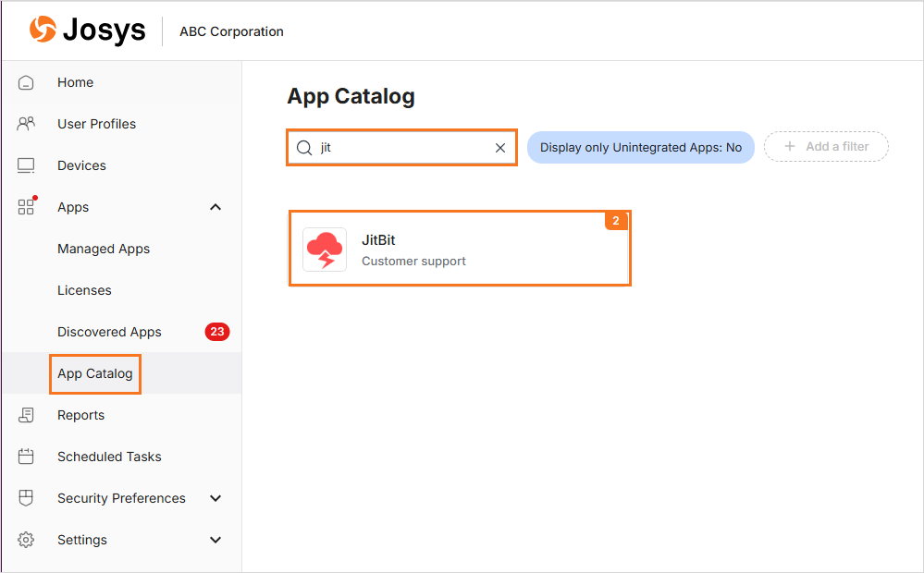Open the Reports section
The image size is (924, 573).
click(80, 415)
